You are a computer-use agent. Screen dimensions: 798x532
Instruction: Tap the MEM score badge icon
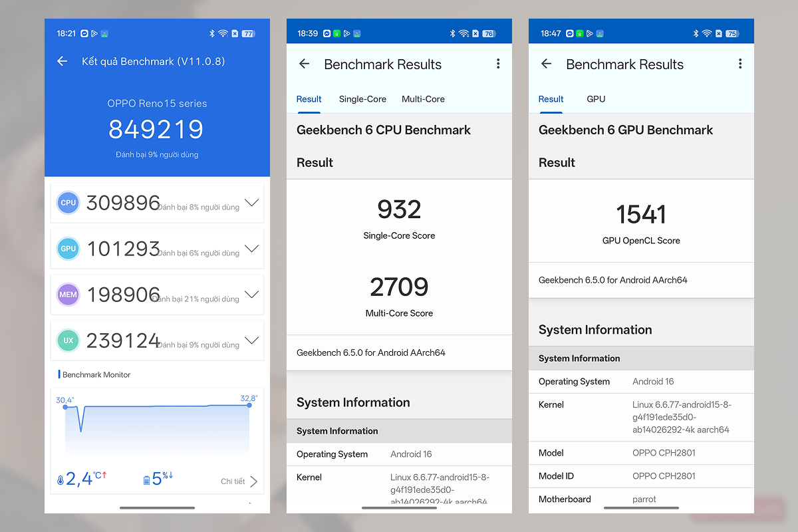68,294
